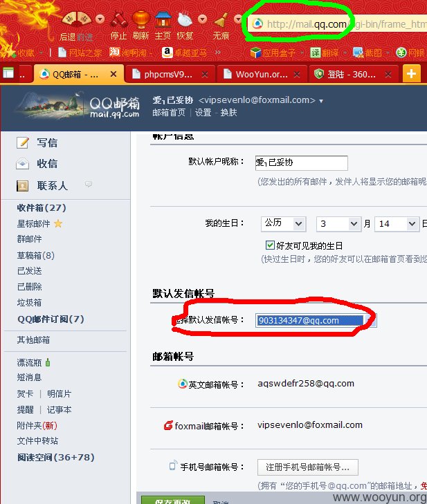Open the dropdown arrow beside Restore
The height and width of the screenshot is (504, 427).
202,19
